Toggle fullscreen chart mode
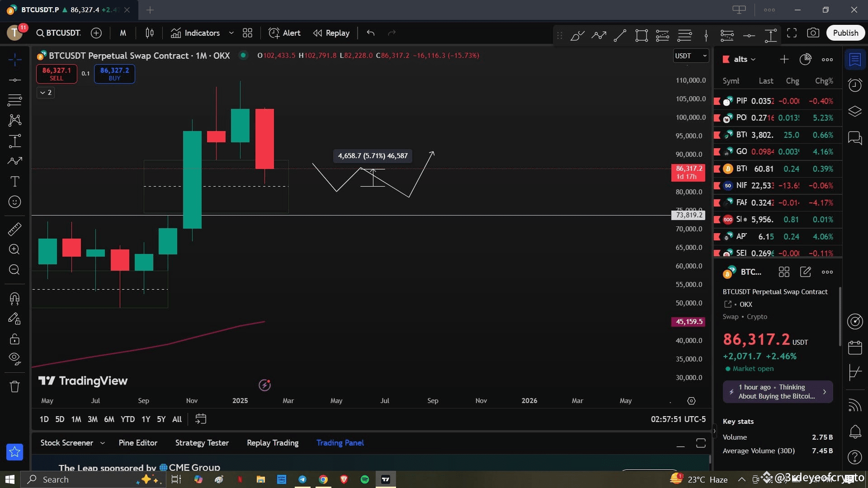The width and height of the screenshot is (868, 488). pyautogui.click(x=792, y=33)
